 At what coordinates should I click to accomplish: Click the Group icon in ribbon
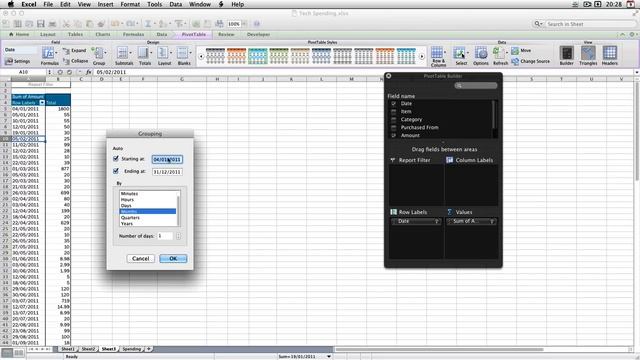pyautogui.click(x=98, y=53)
